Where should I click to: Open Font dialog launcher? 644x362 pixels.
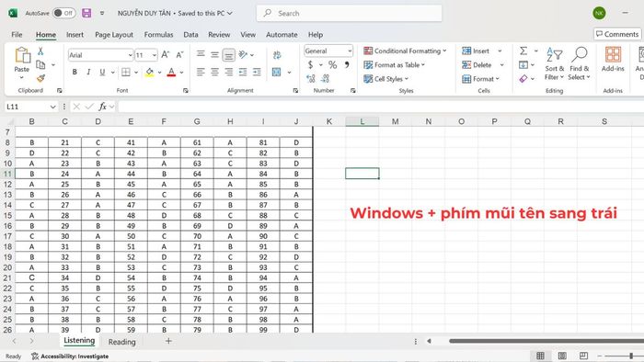pyautogui.click(x=186, y=91)
